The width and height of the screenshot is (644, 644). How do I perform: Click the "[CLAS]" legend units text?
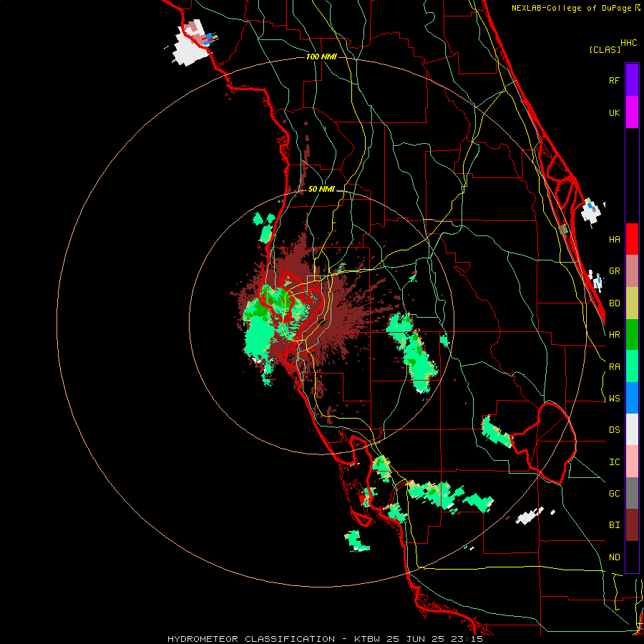[x=605, y=49]
